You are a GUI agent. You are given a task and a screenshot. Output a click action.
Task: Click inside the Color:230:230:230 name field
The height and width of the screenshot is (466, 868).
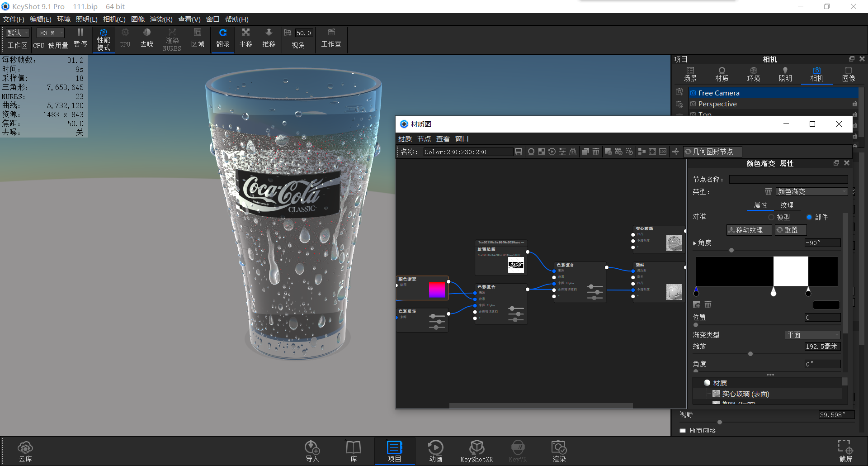(468, 152)
